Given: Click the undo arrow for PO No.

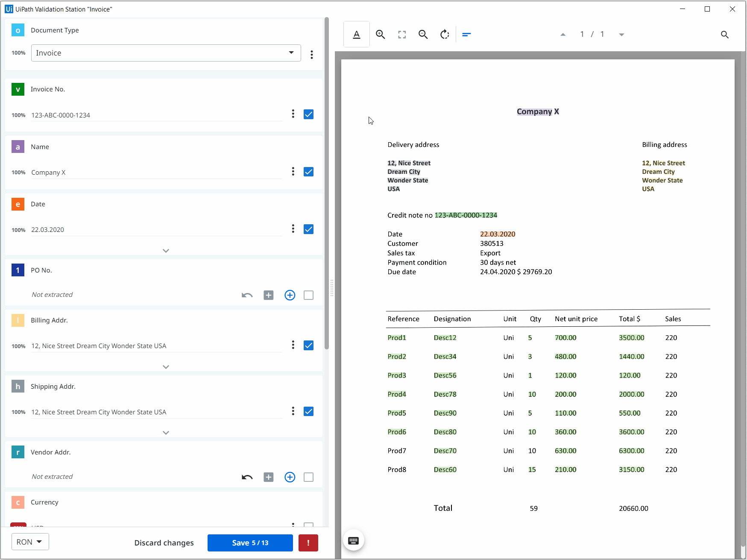Looking at the screenshot, I should pyautogui.click(x=247, y=295).
